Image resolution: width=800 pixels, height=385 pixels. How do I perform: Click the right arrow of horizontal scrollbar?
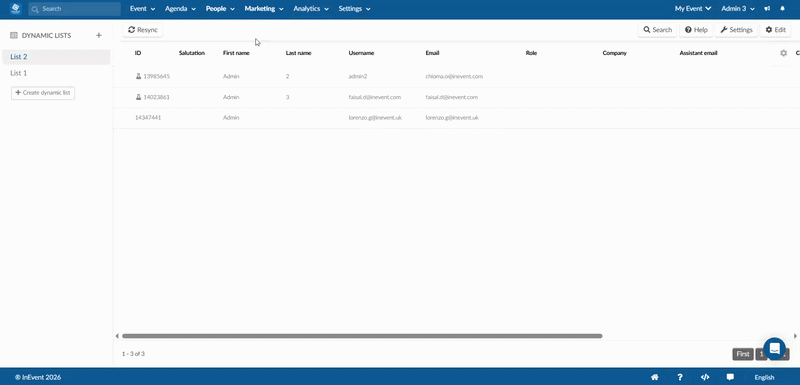coord(795,336)
